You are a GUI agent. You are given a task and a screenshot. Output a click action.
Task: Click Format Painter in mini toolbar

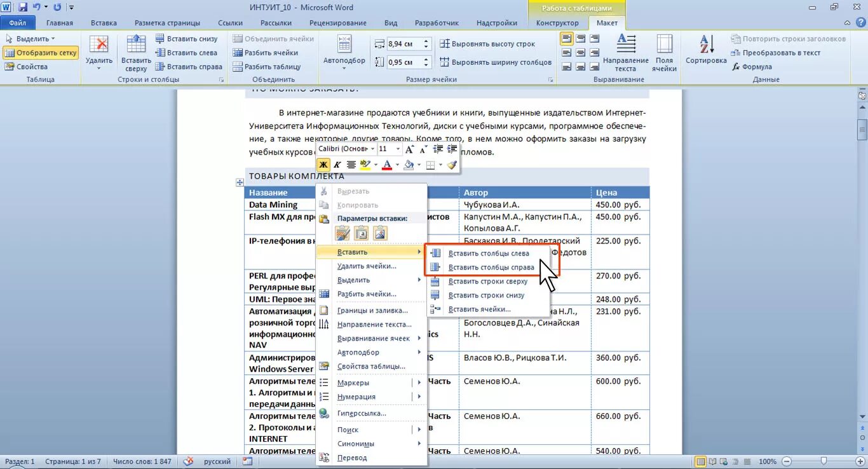pyautogui.click(x=452, y=165)
